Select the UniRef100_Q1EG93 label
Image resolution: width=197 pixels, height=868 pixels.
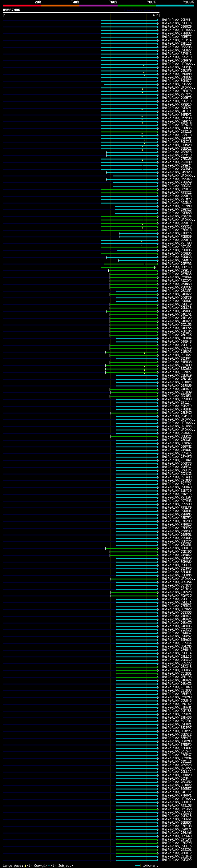click(x=177, y=352)
